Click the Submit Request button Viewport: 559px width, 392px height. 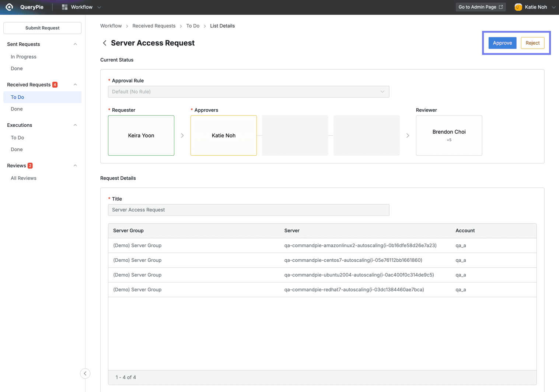(x=42, y=28)
